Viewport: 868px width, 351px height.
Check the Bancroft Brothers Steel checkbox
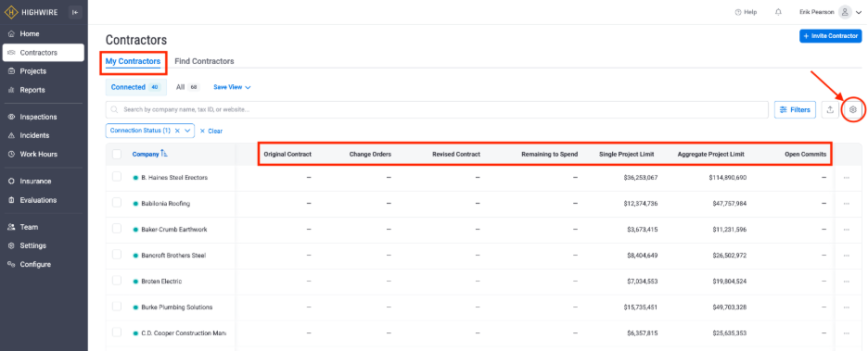[x=117, y=255]
